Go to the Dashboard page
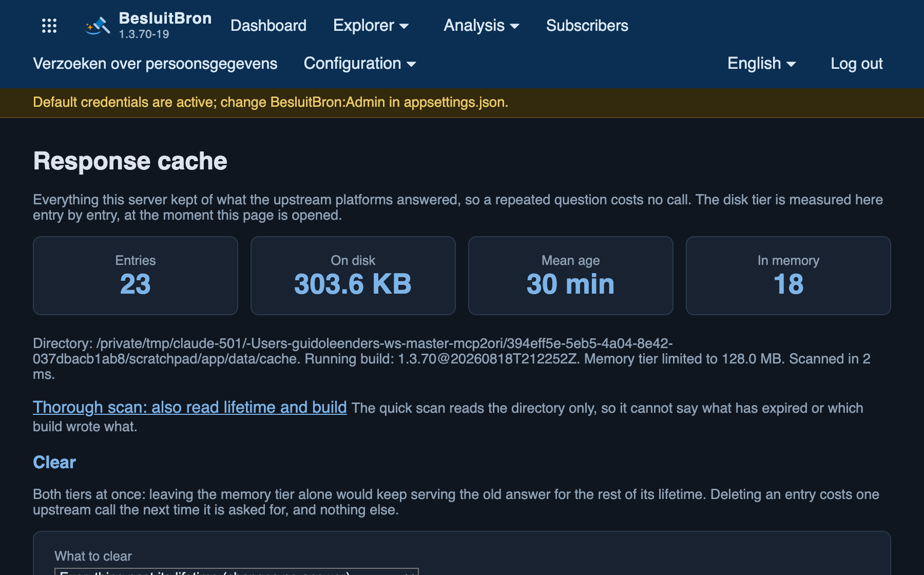The width and height of the screenshot is (924, 575). pyautogui.click(x=268, y=26)
